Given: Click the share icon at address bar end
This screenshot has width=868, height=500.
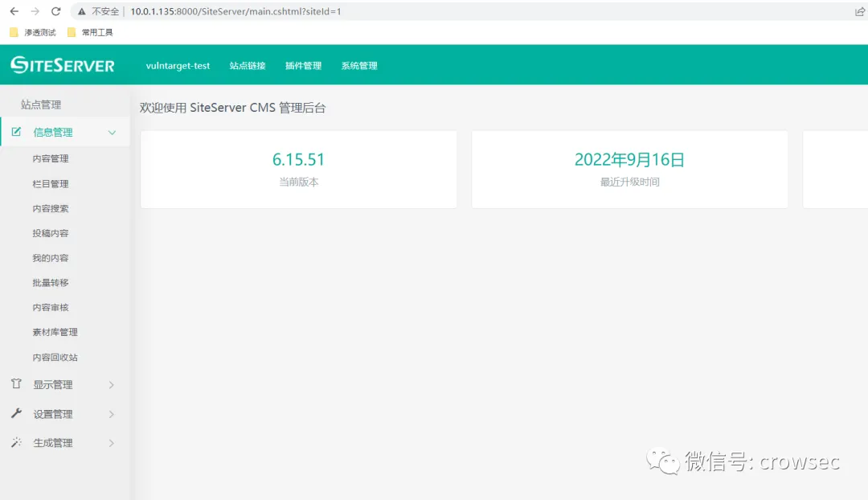Looking at the screenshot, I should tap(860, 11).
